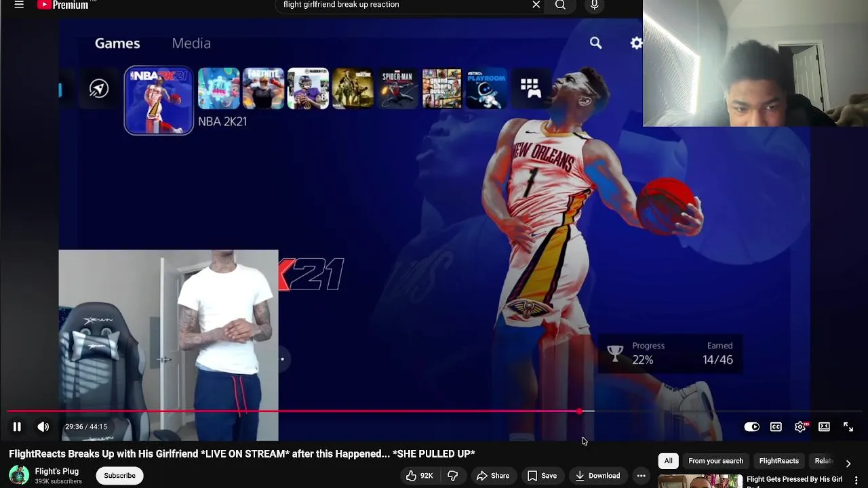The image size is (868, 488).
Task: Select the PS5 Explore compass icon
Action: tap(99, 89)
